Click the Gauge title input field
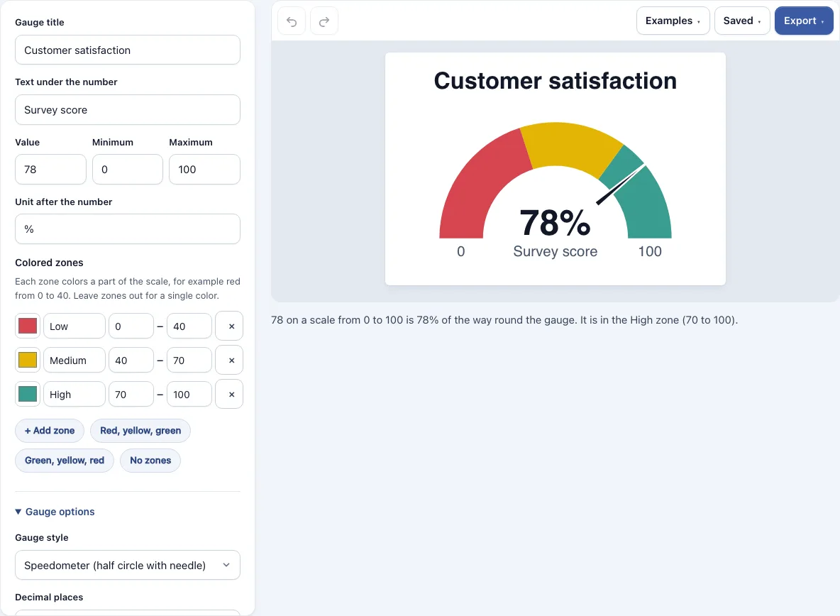 128,50
